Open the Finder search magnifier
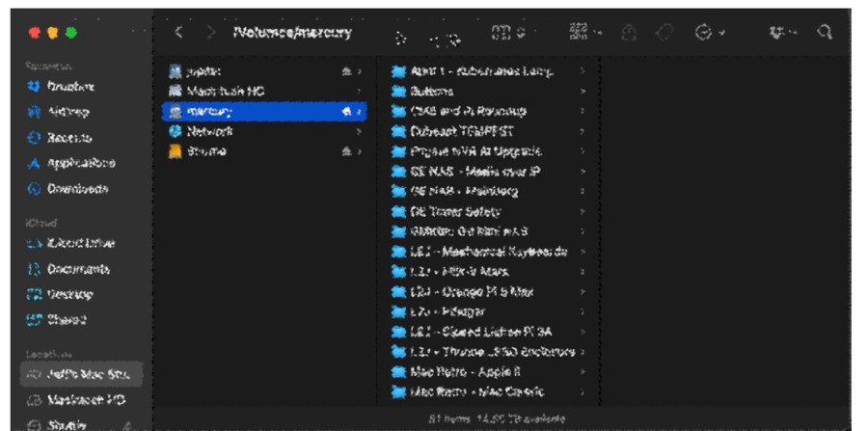Screen dimensions: 868x431 click(825, 33)
